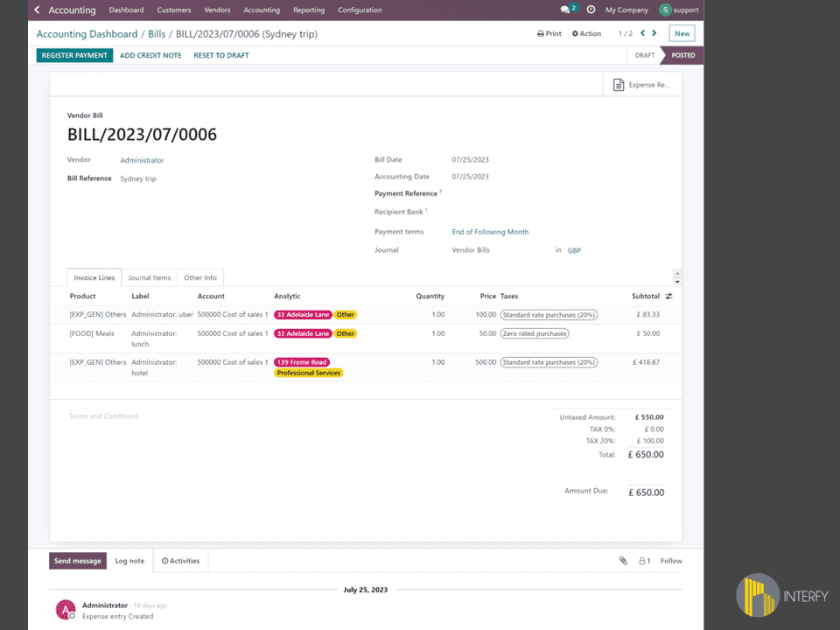This screenshot has height=630, width=840.
Task: Click scrollbar down arrow beside tabs
Action: [677, 282]
